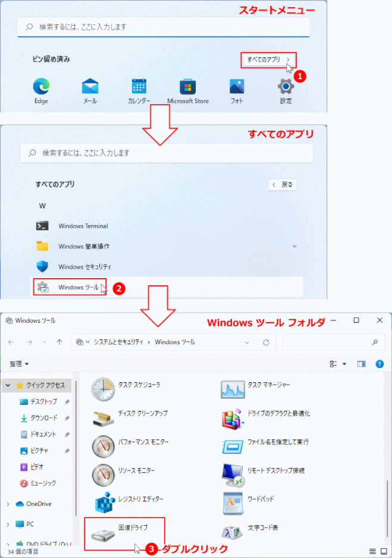Viewport: 392px width, 558px height.
Task: Select the ディスク クリーンアップ item
Action: click(x=129, y=418)
